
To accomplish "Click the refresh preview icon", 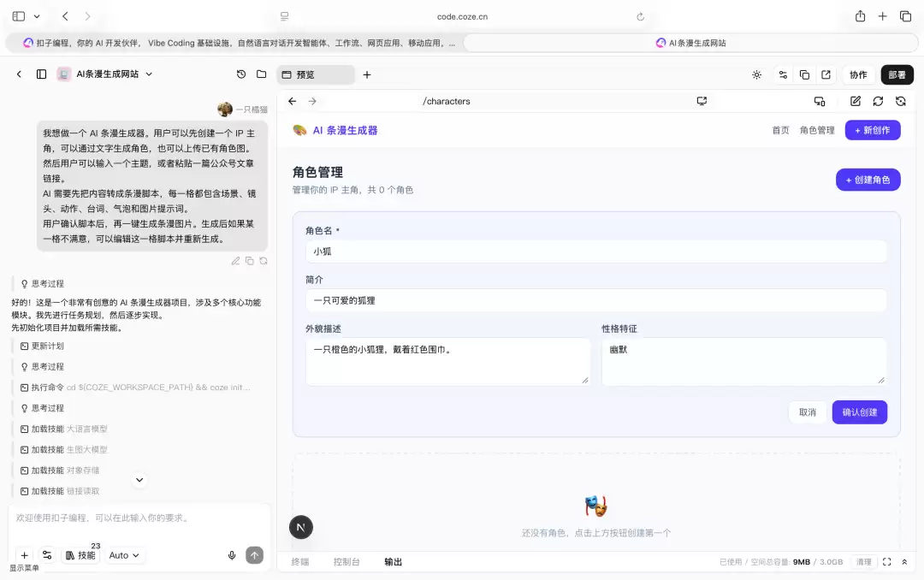I will (878, 102).
